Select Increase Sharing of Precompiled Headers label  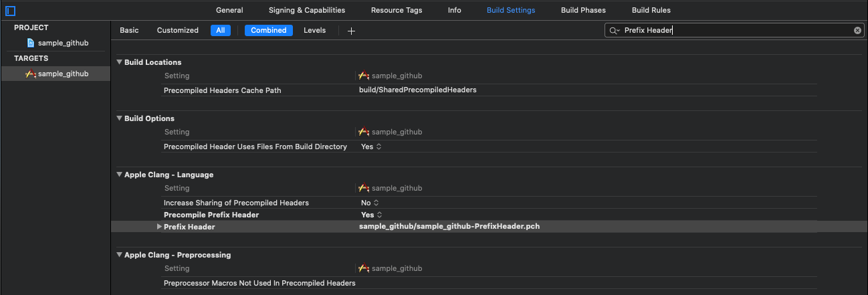pyautogui.click(x=236, y=203)
